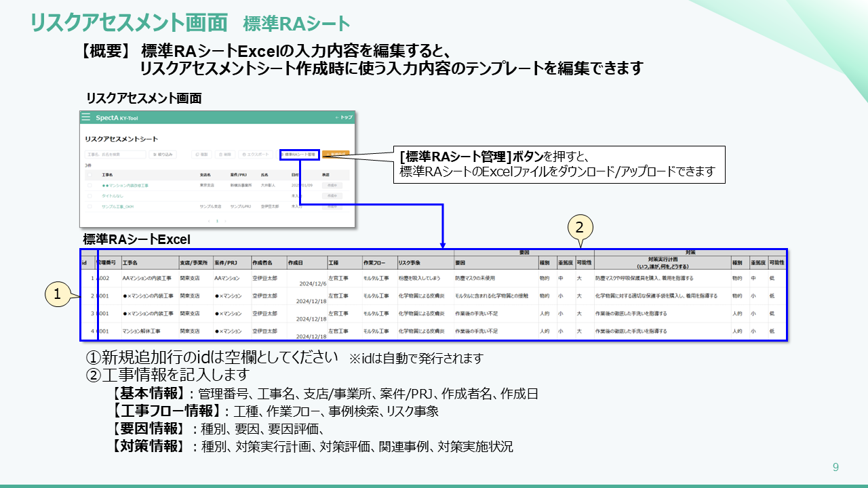Go to next page with pagination arrow
The image size is (868, 488).
(x=225, y=221)
